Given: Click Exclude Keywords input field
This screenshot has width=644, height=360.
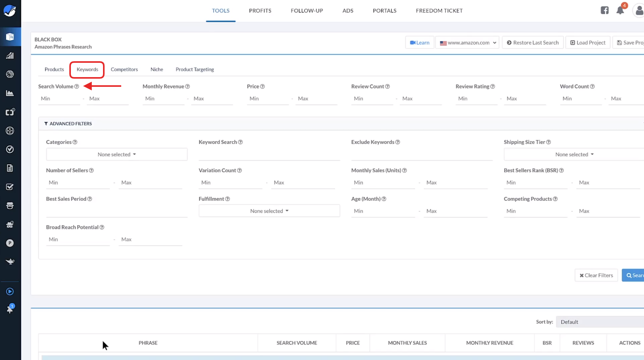Looking at the screenshot, I should click(422, 155).
